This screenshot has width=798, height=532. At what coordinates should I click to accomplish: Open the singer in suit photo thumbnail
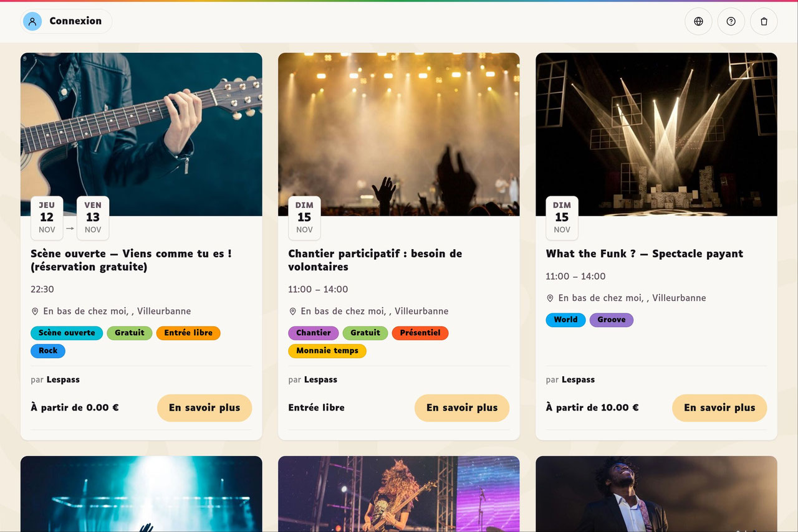(656, 494)
